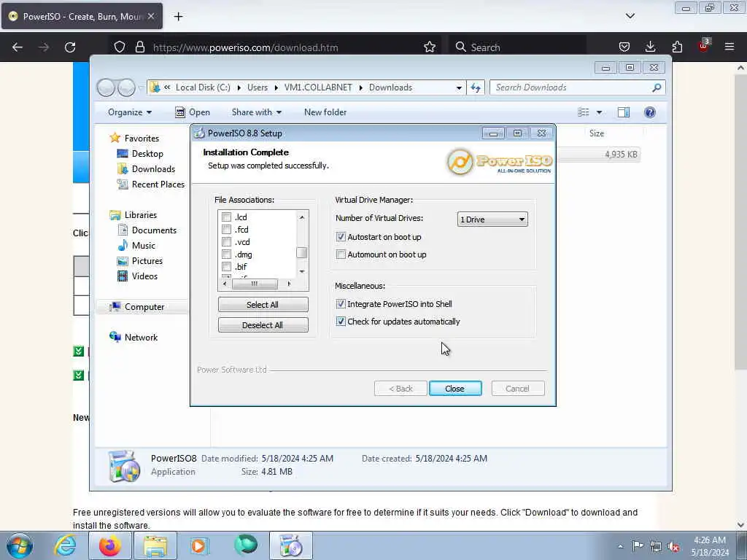747x560 pixels.
Task: Expand the Local Disk (C:) breadcrumb arrow
Action: pos(239,87)
